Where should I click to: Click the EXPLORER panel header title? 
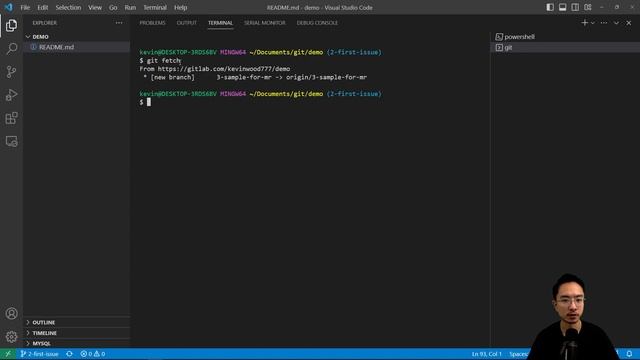coord(45,23)
